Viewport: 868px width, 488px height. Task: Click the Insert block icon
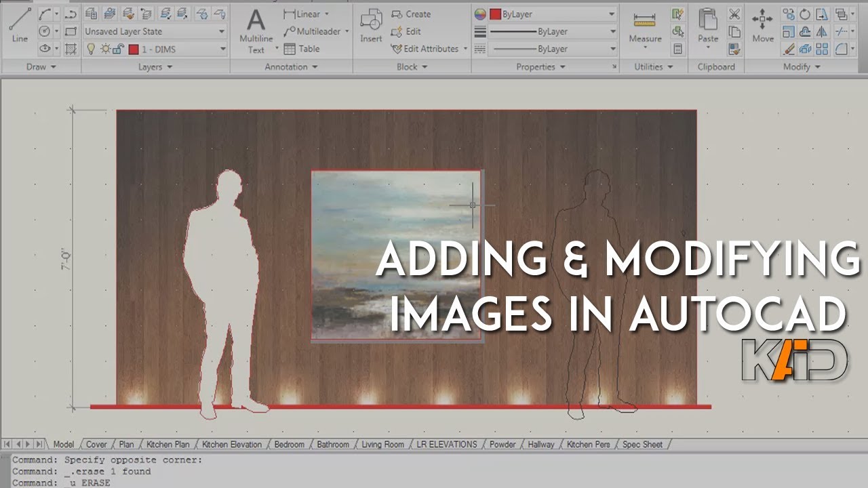(371, 26)
